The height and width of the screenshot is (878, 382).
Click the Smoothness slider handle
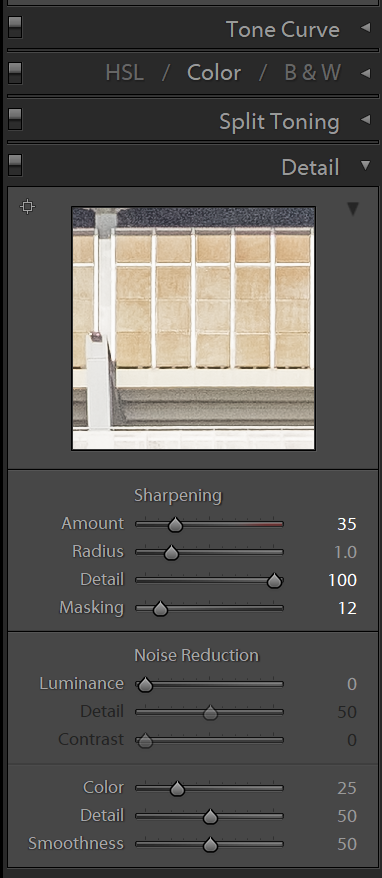click(210, 844)
